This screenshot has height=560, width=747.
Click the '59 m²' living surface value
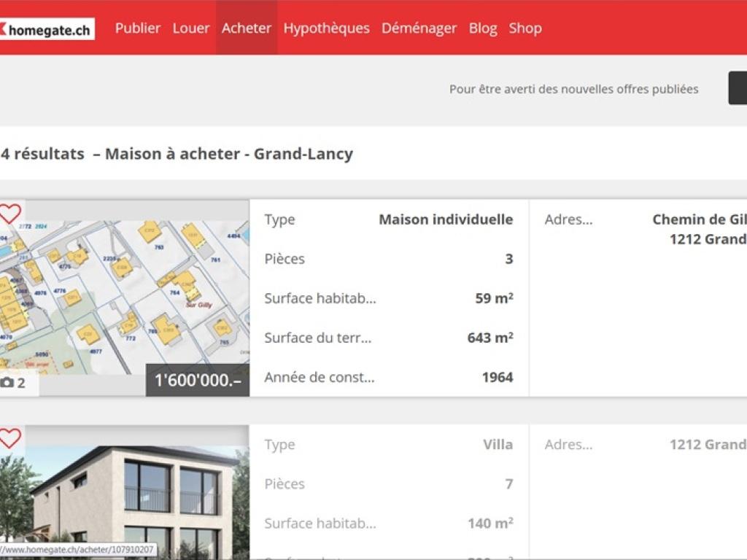494,298
